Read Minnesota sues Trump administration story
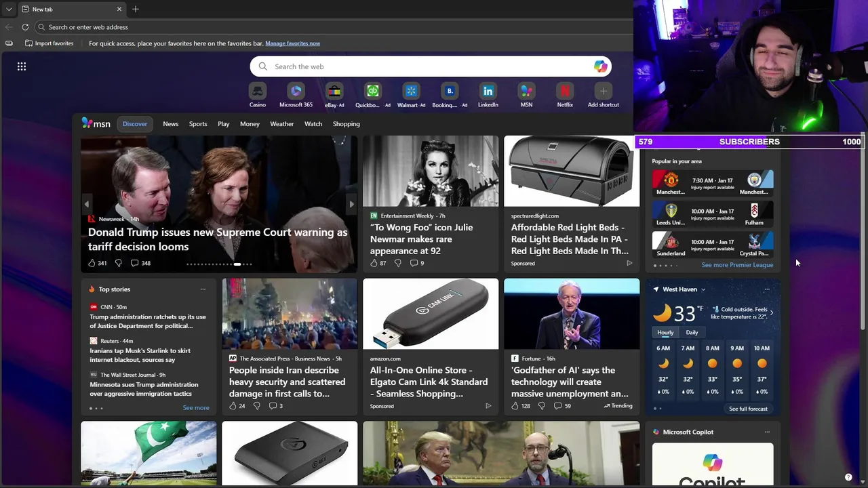This screenshot has width=868, height=488. point(144,389)
